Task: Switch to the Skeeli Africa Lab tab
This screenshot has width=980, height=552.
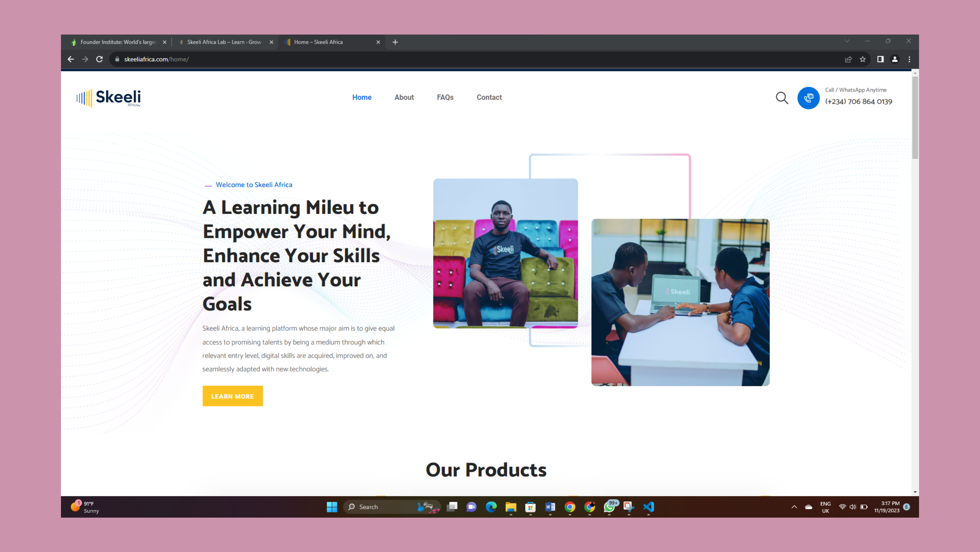Action: tap(224, 42)
